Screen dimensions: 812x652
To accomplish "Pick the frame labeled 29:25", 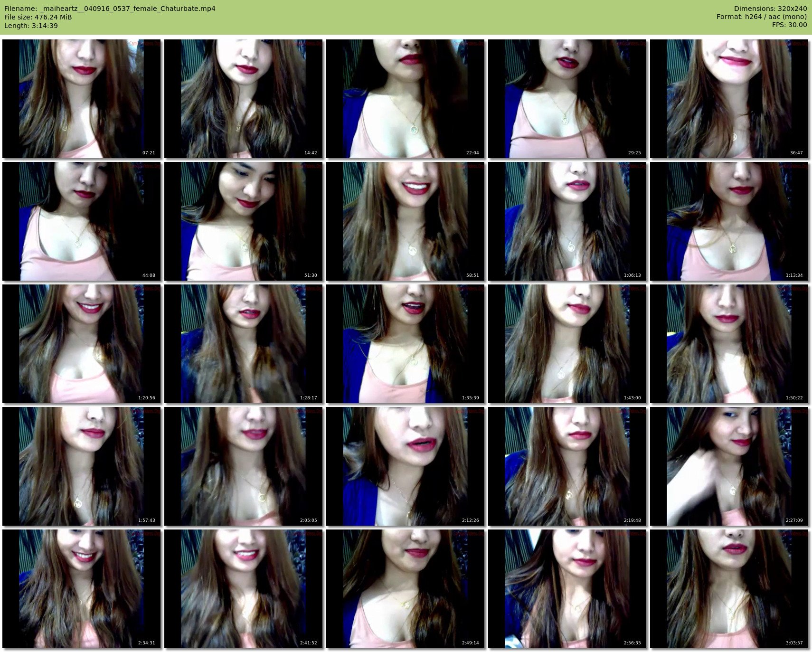I will coord(567,99).
